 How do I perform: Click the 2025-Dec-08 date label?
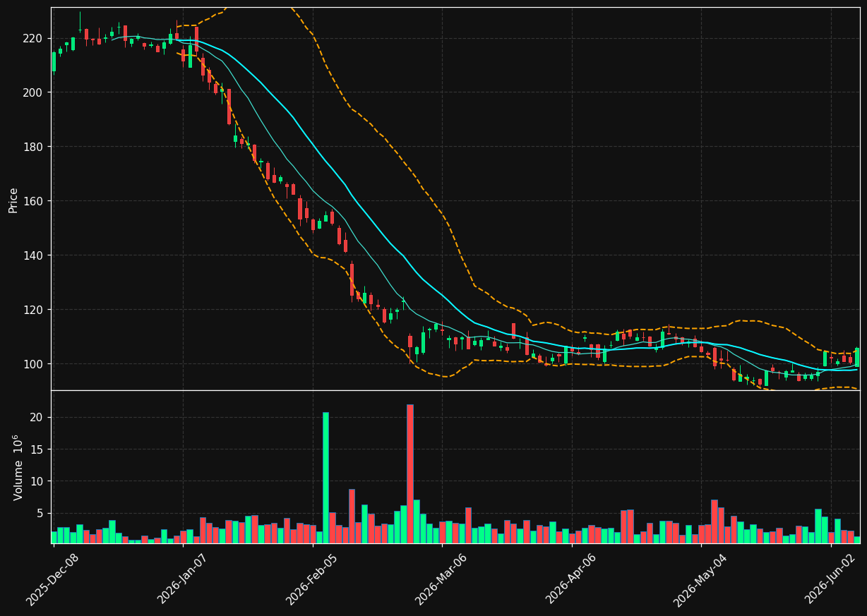(x=53, y=579)
